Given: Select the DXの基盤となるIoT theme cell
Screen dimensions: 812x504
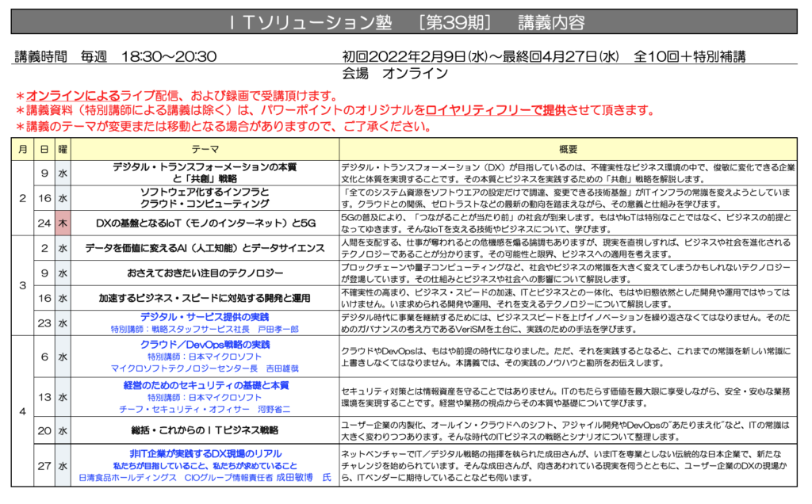Looking at the screenshot, I should point(205,223).
